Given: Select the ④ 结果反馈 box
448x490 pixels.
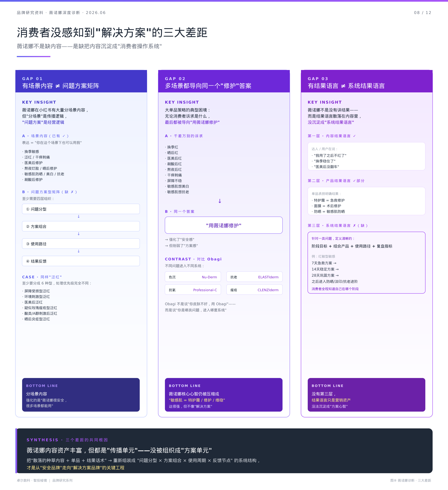Looking at the screenshot, I should point(81,261).
